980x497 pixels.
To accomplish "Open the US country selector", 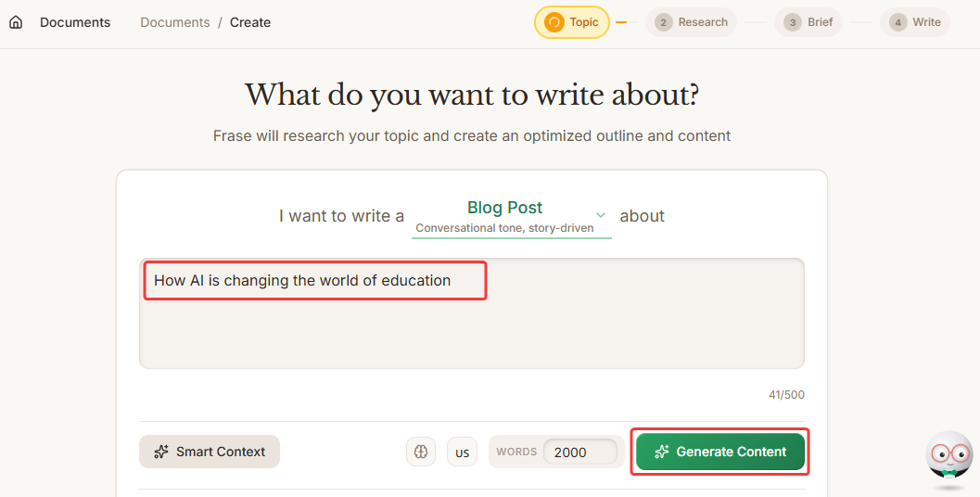I will tap(462, 452).
